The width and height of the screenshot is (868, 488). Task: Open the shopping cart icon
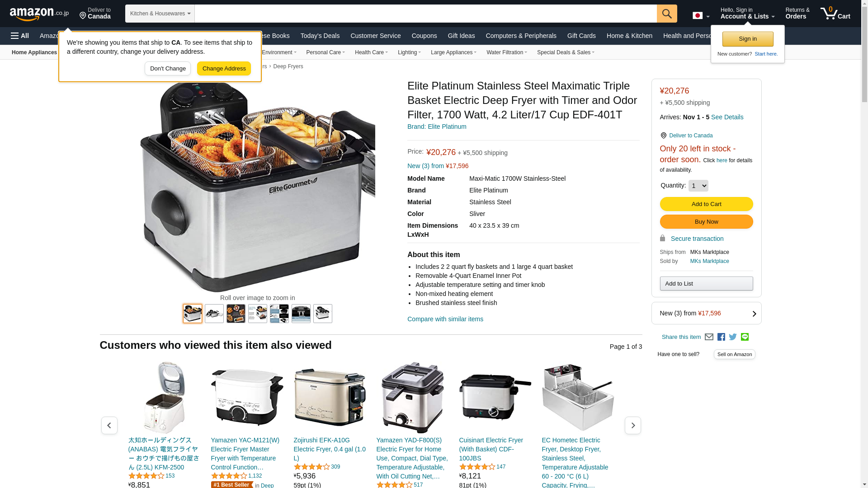835,14
